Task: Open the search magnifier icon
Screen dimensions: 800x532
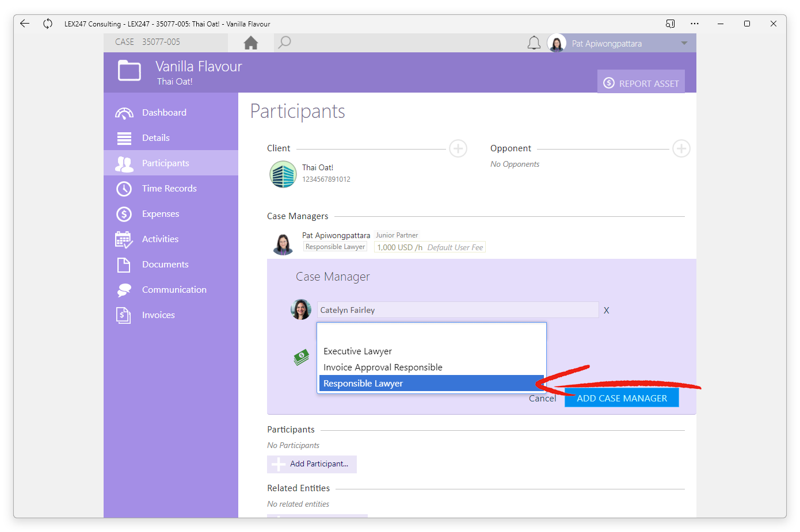Action: coord(284,43)
